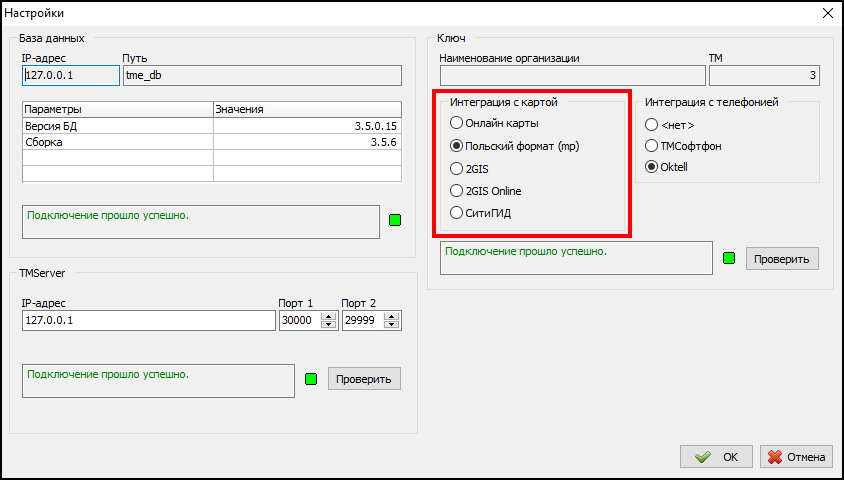
Task: Click the green database connection status indicator
Action: click(394, 220)
